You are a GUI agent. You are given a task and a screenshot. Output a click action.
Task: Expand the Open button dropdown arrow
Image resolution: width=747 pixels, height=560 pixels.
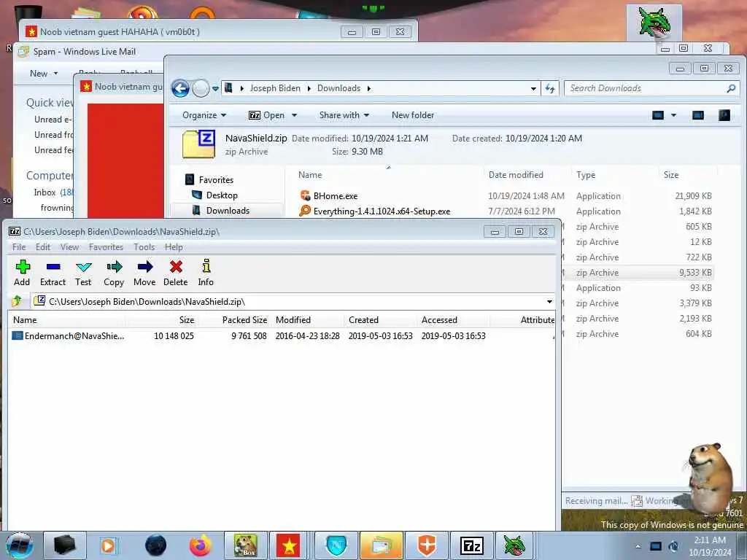tap(295, 115)
